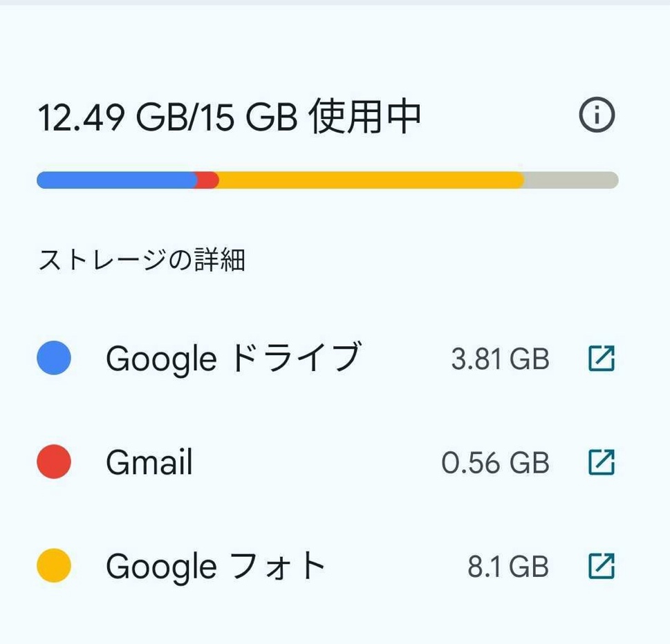The width and height of the screenshot is (670, 644).
Task: Click the red Gmail legend dot
Action: click(x=54, y=462)
